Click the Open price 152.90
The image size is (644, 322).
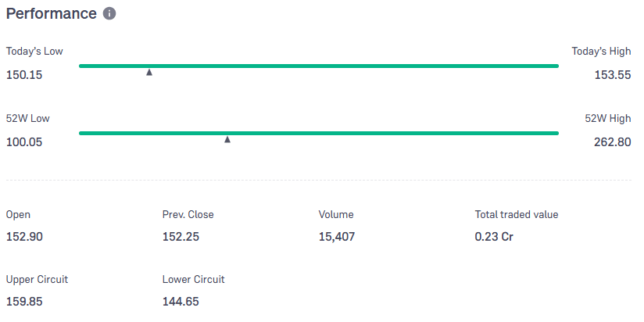click(x=24, y=237)
